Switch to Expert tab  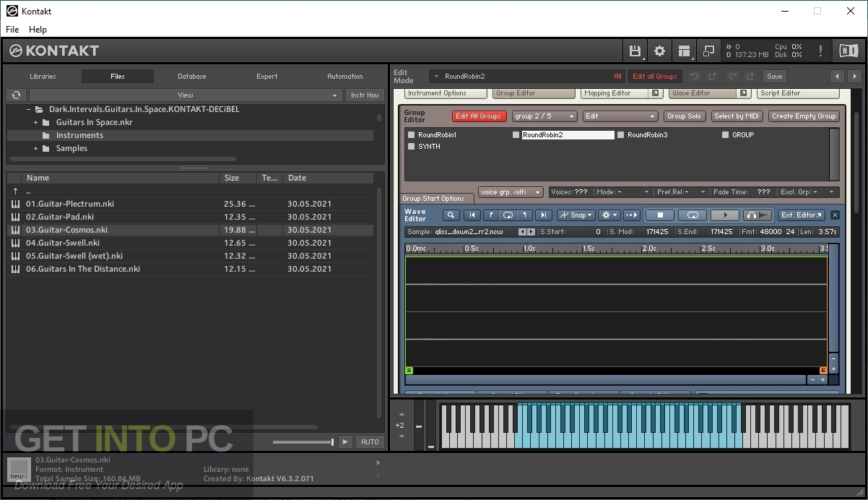coord(267,76)
